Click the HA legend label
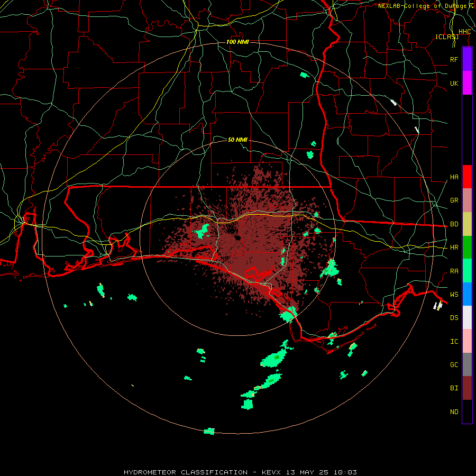The width and height of the screenshot is (476, 476). (454, 177)
